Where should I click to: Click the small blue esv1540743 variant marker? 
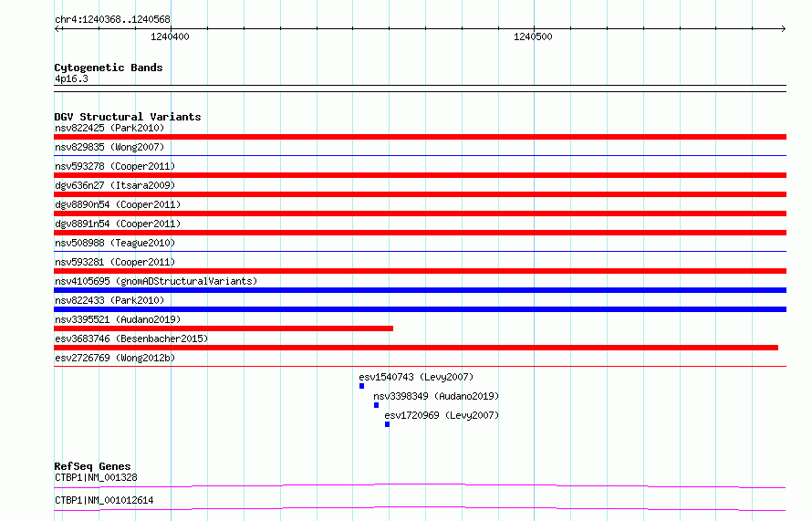coord(361,386)
